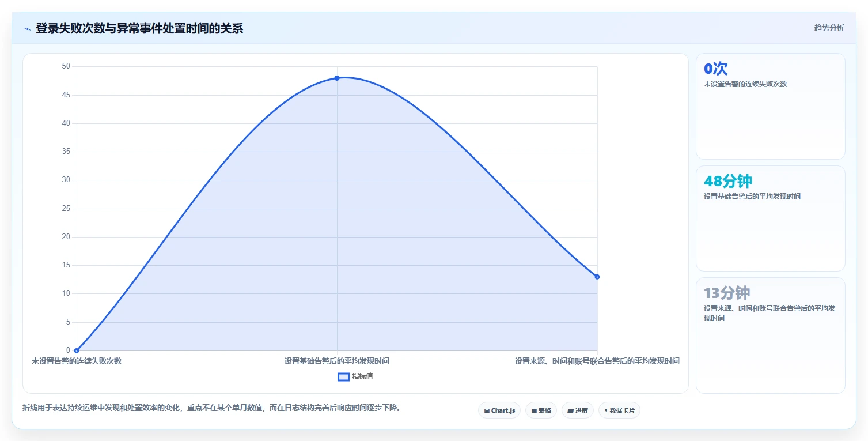Click x-axis label 设置基础告警后的平均发现时间
Image resolution: width=868 pixels, height=441 pixels.
pos(337,361)
